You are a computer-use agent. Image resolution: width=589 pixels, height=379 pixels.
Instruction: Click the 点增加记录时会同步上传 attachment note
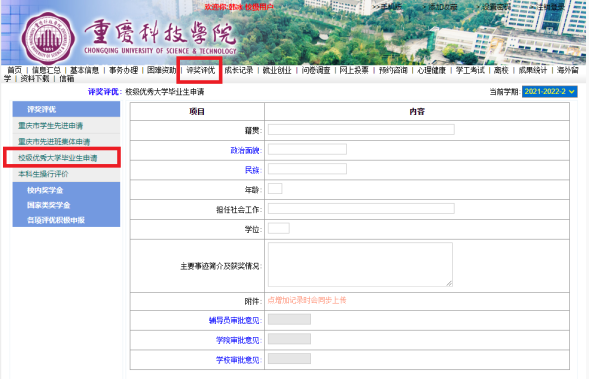(x=307, y=300)
